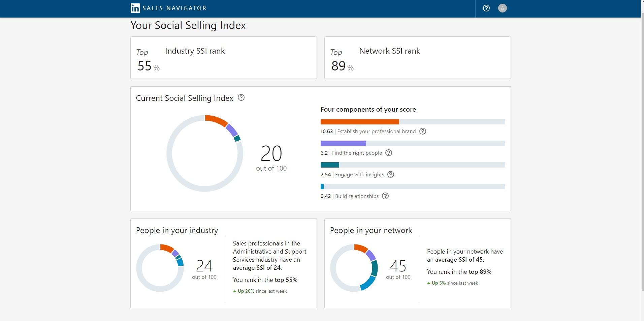The height and width of the screenshot is (321, 644).
Task: Click the industry average donut chart
Action: [x=160, y=268]
